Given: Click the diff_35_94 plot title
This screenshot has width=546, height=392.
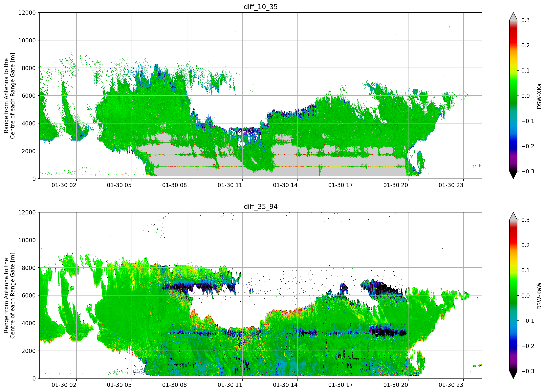Looking at the screenshot, I should pyautogui.click(x=260, y=207).
